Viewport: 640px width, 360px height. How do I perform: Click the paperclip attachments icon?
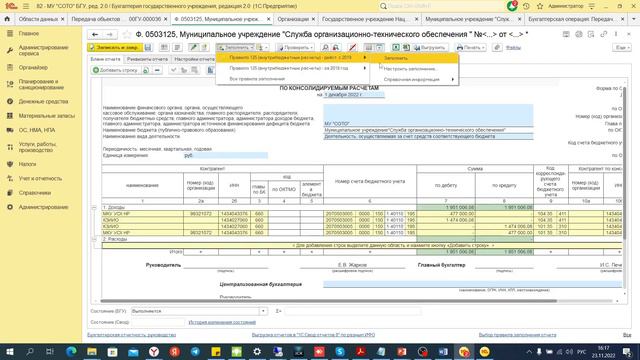(497, 48)
